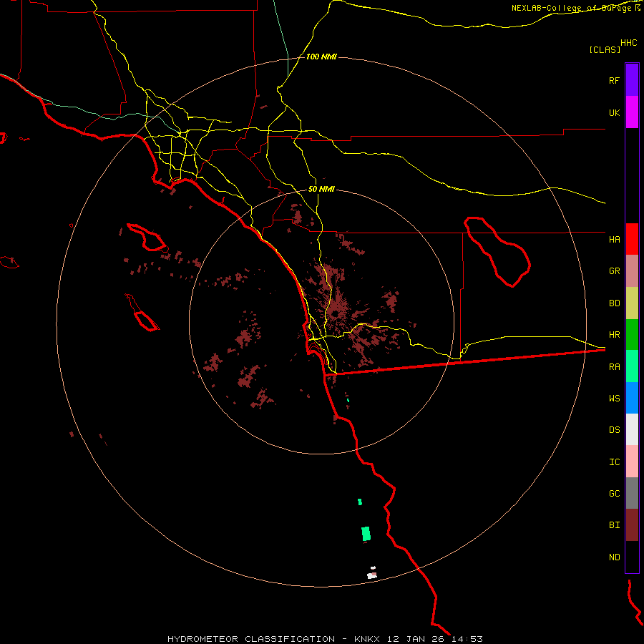Click the Salton Sea outline

point(497,251)
